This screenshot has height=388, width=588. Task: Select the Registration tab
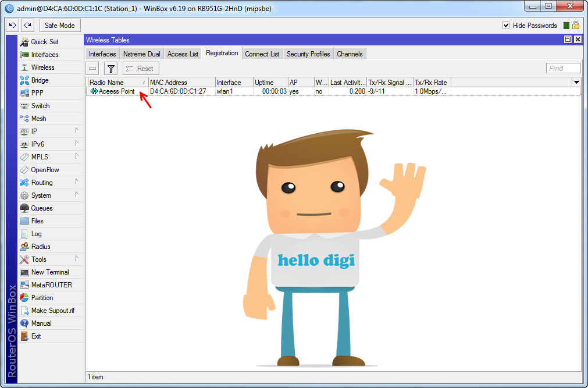tap(222, 54)
